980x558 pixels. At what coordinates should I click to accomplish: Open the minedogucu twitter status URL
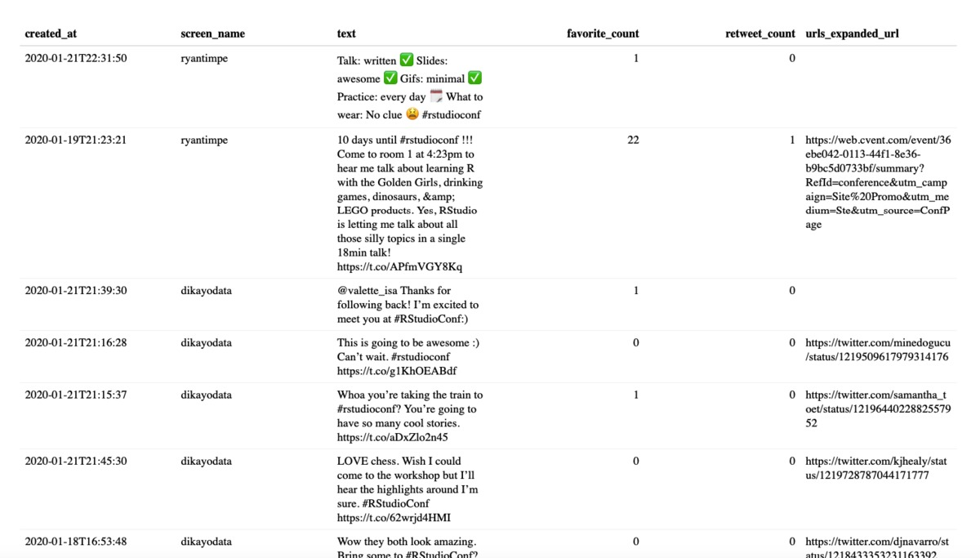coord(878,350)
